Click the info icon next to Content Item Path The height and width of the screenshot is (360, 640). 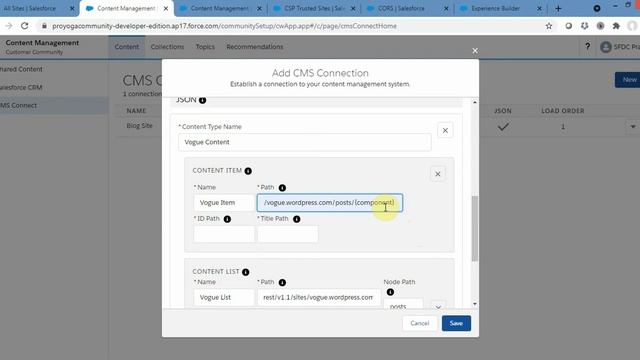(x=282, y=188)
